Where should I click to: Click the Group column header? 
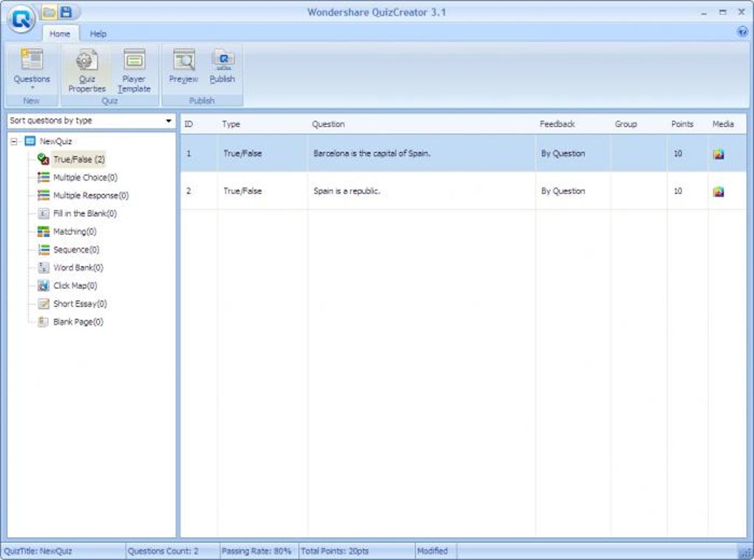625,124
